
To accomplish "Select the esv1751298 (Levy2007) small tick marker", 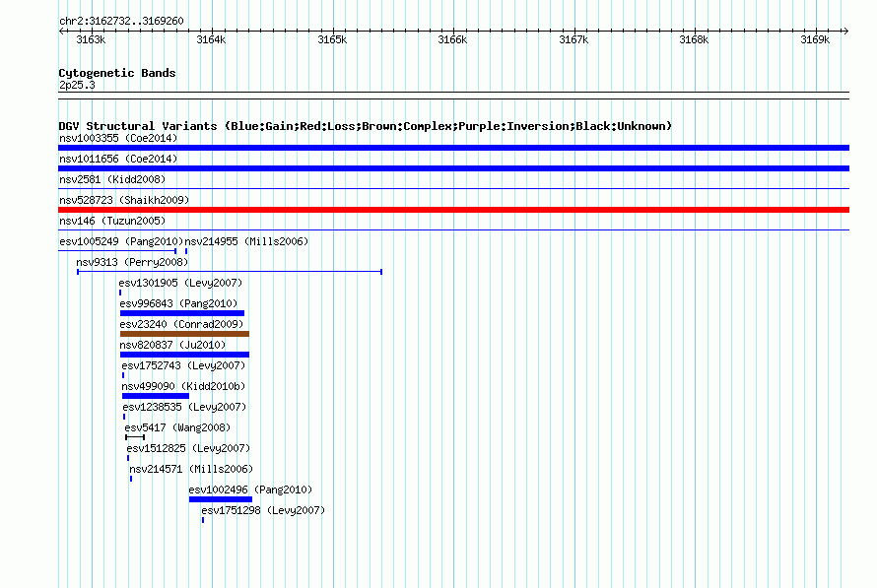I will coord(203,520).
